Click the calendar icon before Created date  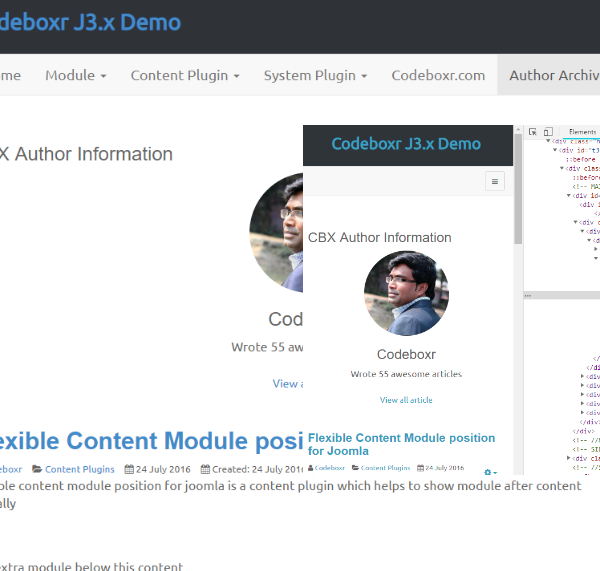tap(205, 469)
